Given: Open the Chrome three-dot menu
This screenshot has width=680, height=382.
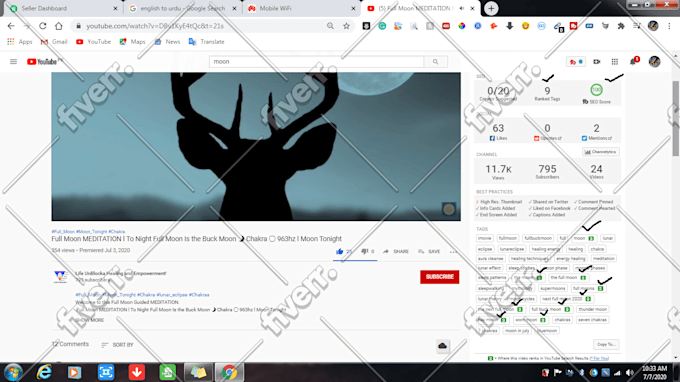Looking at the screenshot, I should pos(670,26).
